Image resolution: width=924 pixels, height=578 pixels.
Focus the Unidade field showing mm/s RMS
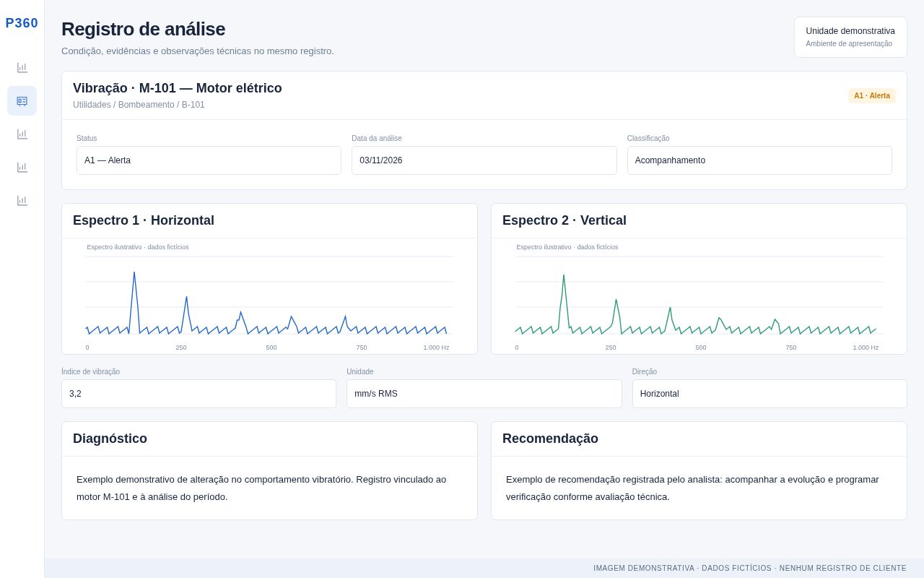tap(484, 394)
